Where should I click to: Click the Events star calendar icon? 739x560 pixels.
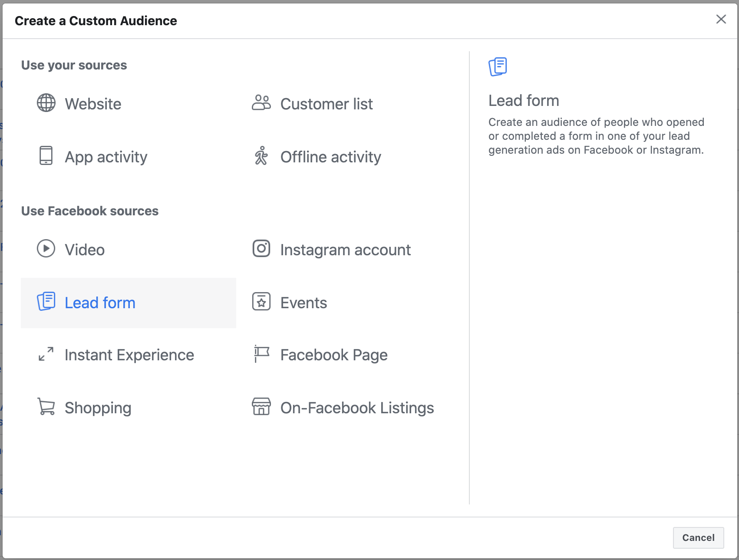coord(261,301)
